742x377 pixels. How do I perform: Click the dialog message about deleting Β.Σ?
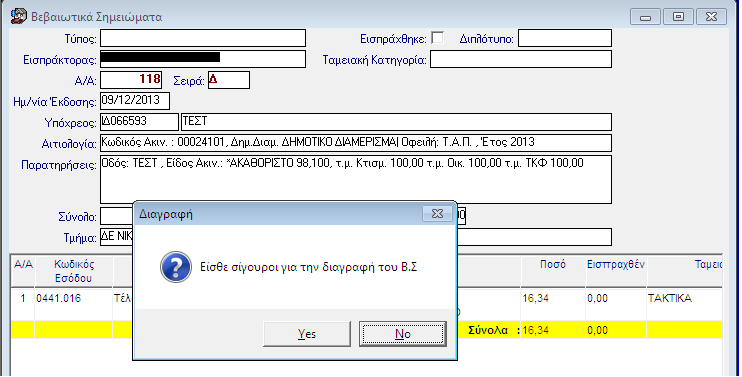(309, 267)
